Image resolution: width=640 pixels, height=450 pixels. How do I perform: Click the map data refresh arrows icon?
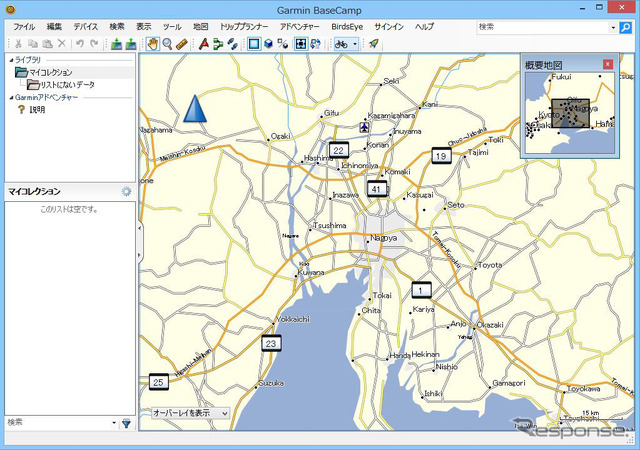coord(316,44)
